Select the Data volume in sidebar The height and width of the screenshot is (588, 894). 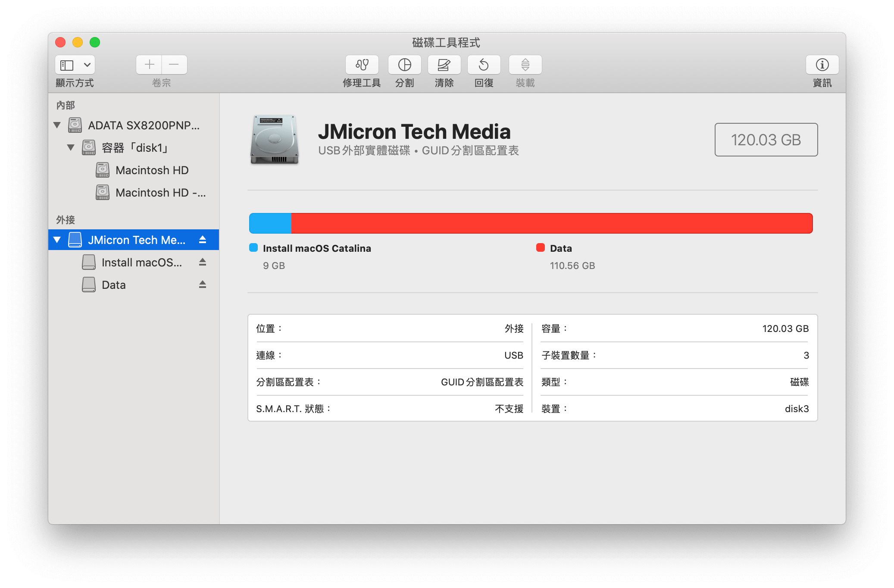(114, 285)
